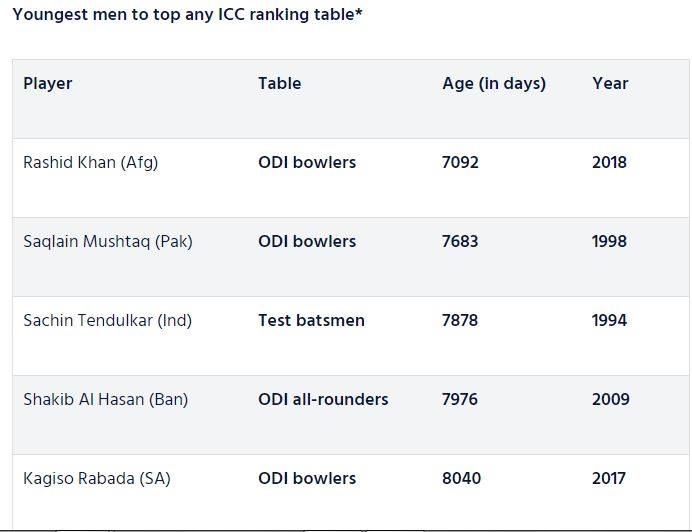Select the Shakib Al Hasan (Ban) cell

click(105, 399)
